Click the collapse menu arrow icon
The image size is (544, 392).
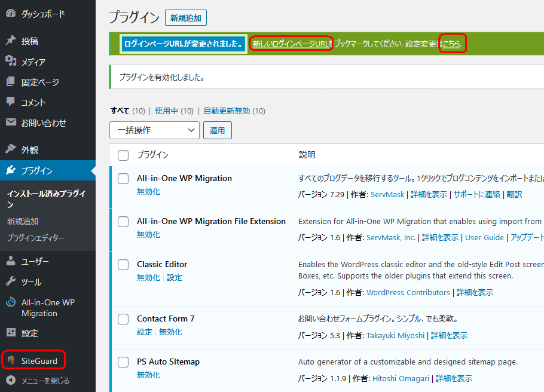click(11, 380)
